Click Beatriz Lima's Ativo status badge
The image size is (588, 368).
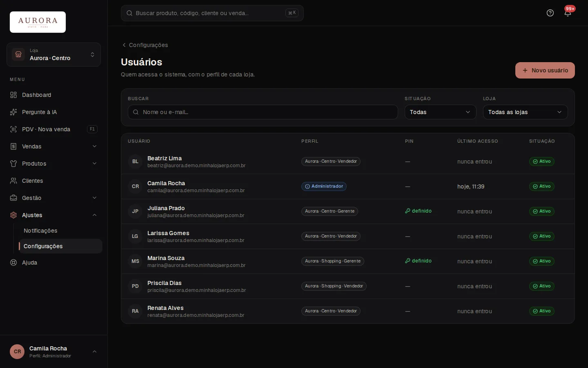coord(541,162)
